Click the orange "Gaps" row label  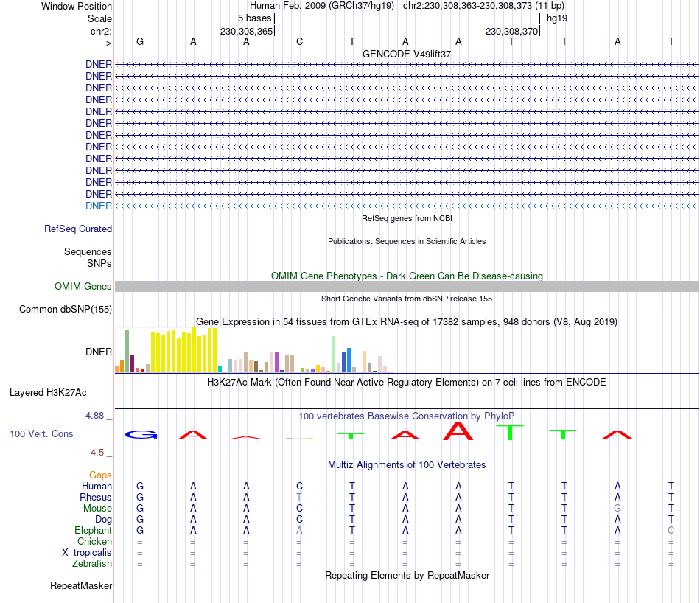100,475
